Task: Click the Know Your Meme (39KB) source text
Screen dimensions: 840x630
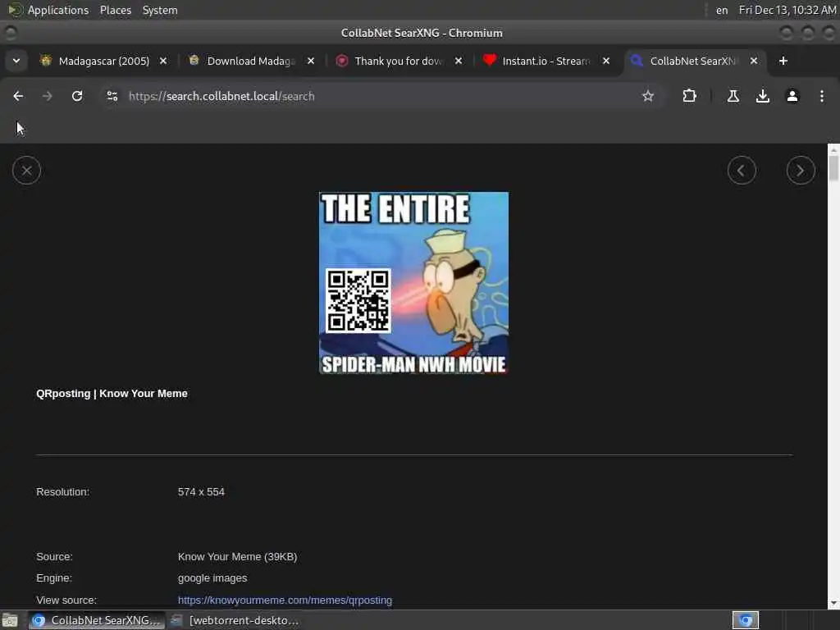Action: 237,557
